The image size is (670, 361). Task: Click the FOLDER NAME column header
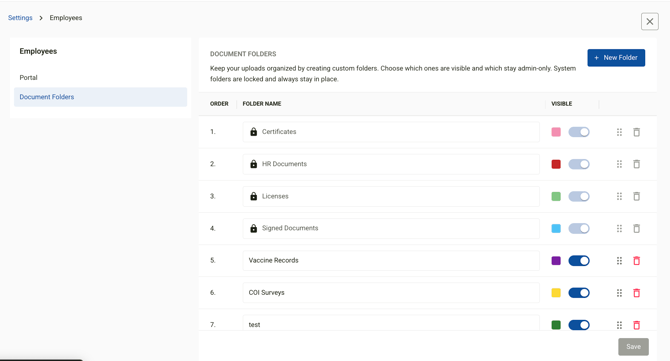(x=262, y=104)
